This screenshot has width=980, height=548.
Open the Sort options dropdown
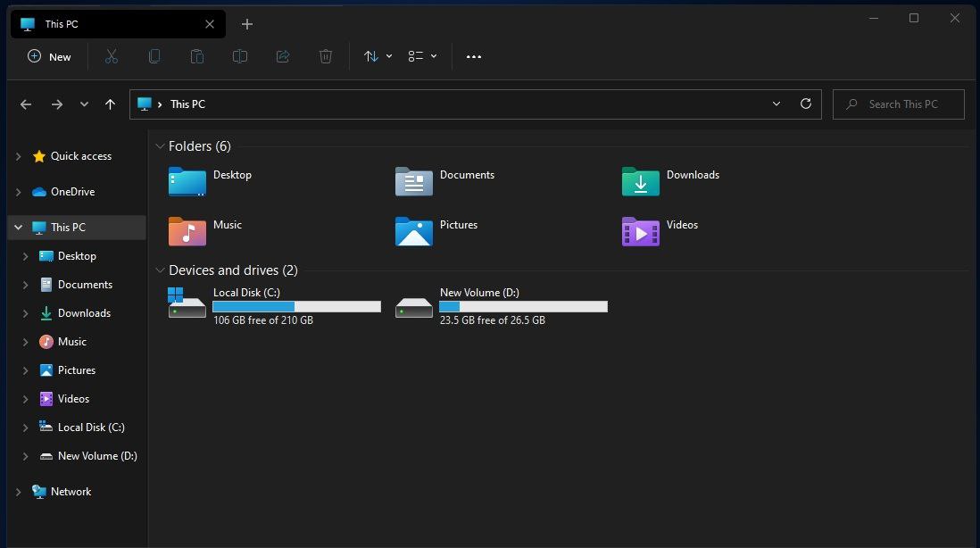(x=378, y=56)
